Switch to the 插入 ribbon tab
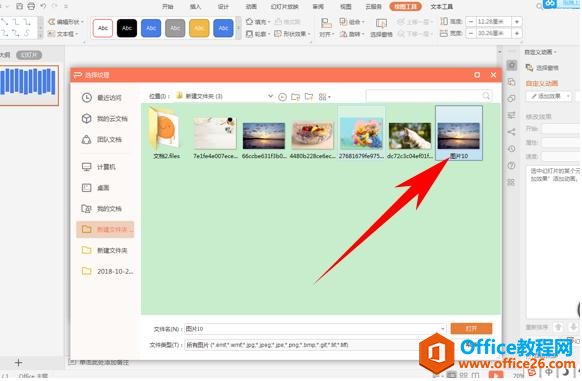The height and width of the screenshot is (381, 582). [195, 6]
